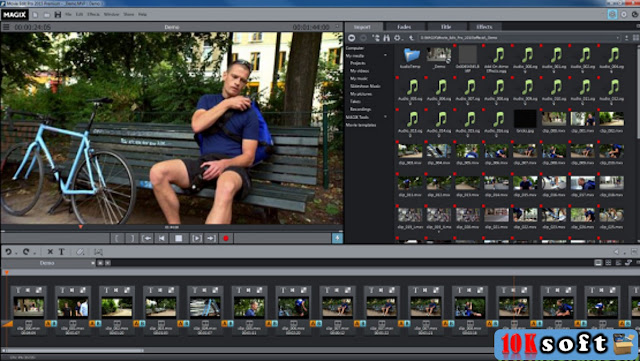Screen dimensions: 640x361
Task: Click the paperclip-shaped icon in edit toolbar
Action: click(x=80, y=252)
